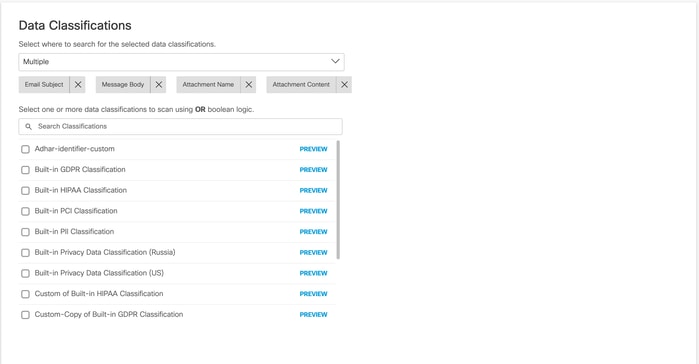
Task: Remove the Message Body tag
Action: tap(159, 85)
